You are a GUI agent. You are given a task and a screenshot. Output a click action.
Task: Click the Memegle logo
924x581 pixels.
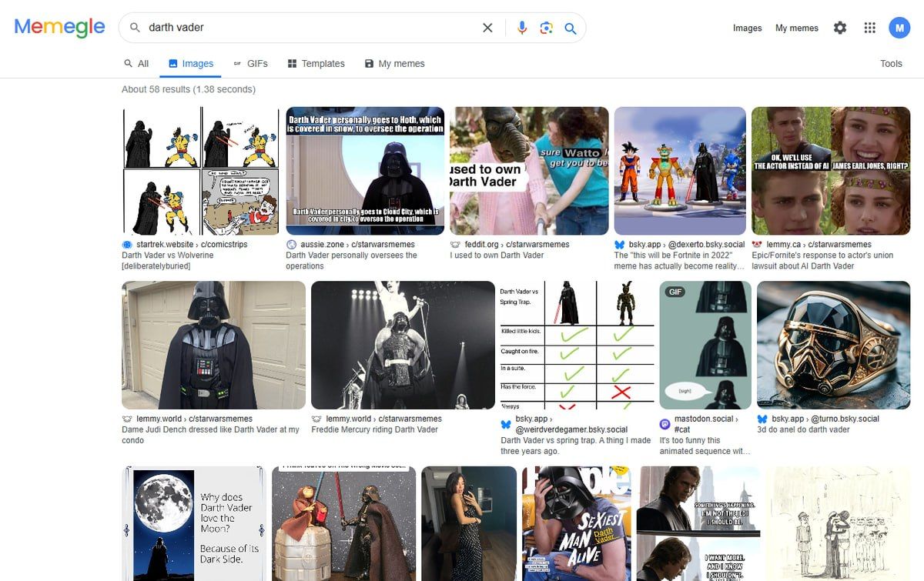[x=59, y=27]
